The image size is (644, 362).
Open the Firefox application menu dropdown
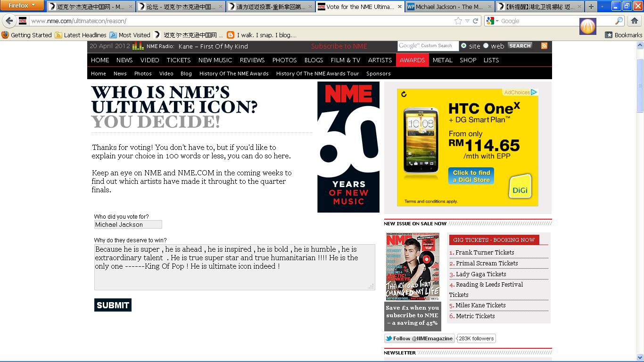pyautogui.click(x=22, y=6)
